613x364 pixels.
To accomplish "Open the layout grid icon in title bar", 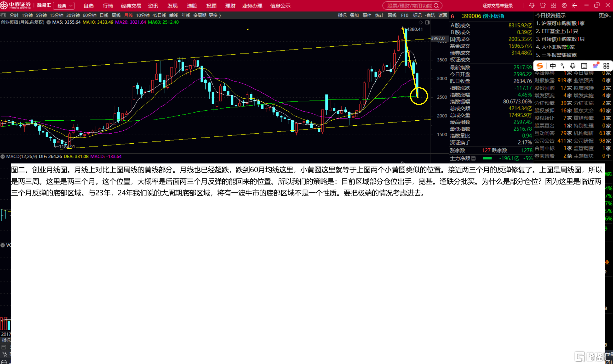I will 553,6.
